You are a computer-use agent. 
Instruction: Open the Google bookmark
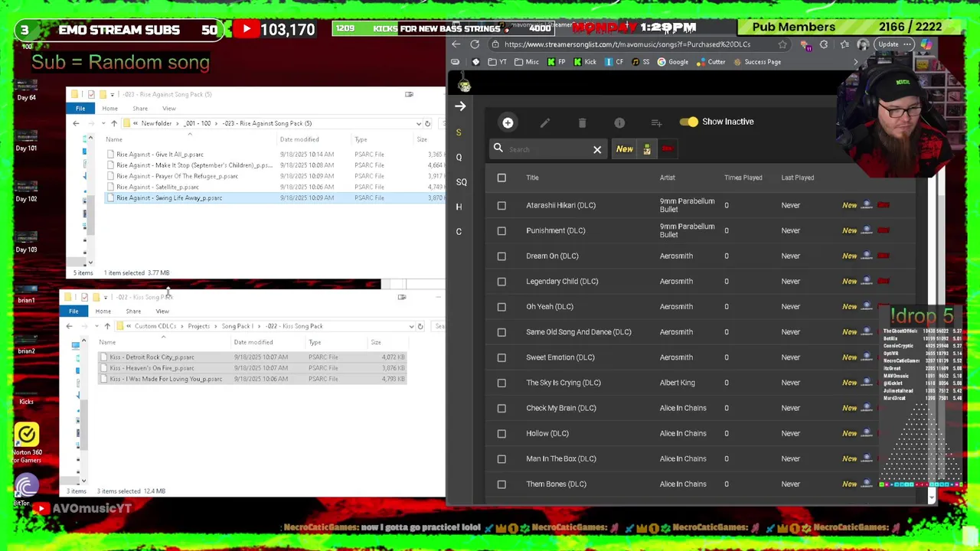point(672,62)
